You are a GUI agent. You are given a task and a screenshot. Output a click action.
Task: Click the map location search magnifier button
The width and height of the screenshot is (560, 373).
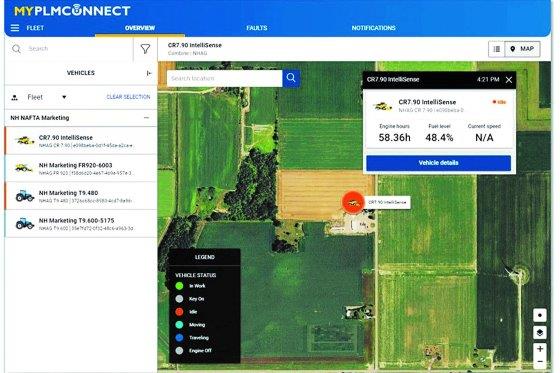(x=291, y=78)
